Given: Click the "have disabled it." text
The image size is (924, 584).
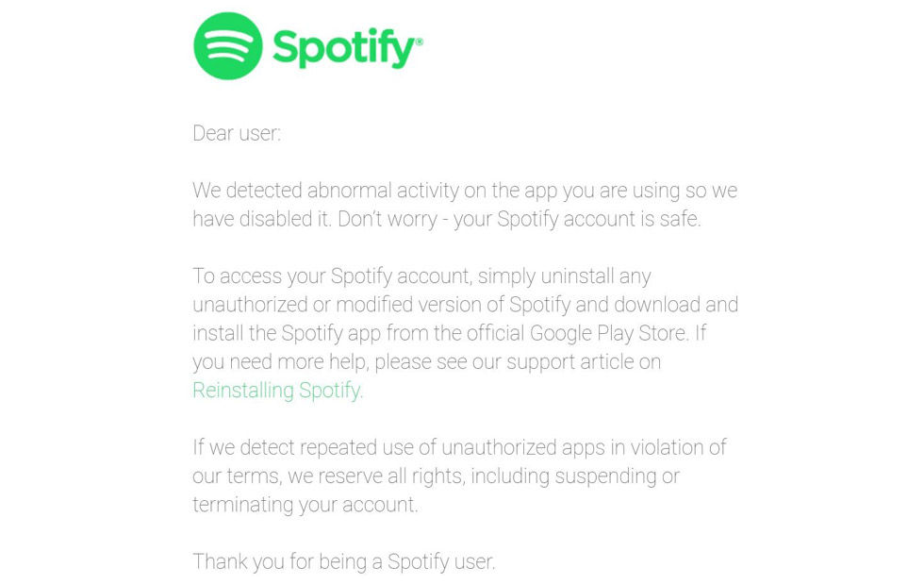Looking at the screenshot, I should [262, 220].
